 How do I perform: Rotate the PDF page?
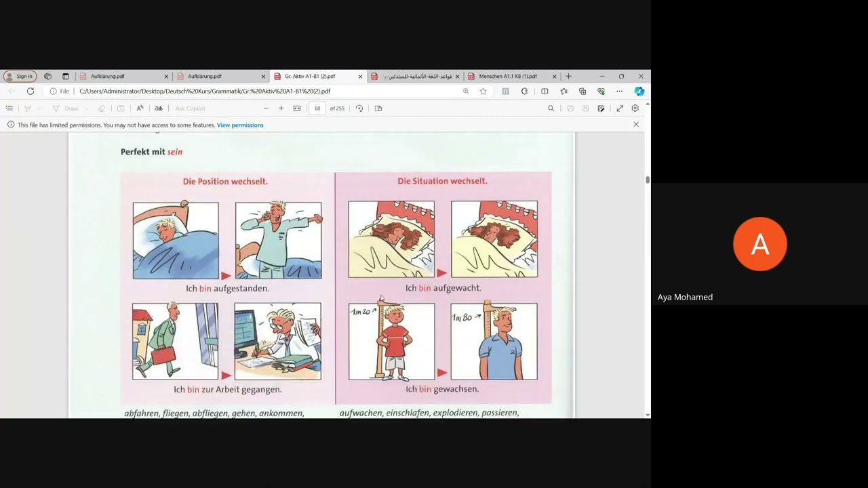(x=359, y=108)
